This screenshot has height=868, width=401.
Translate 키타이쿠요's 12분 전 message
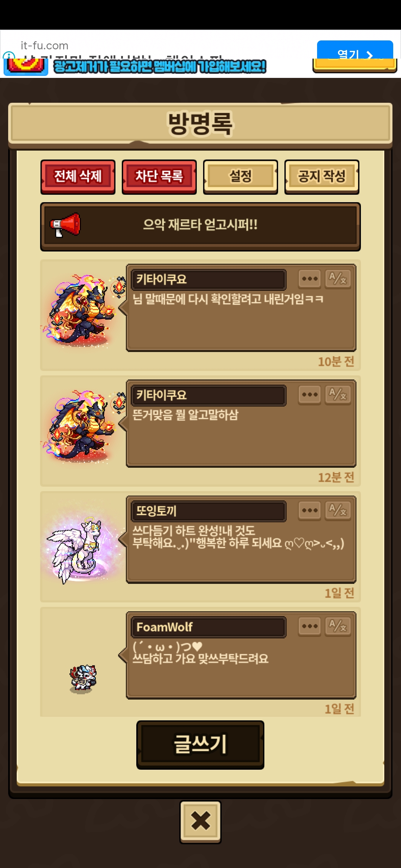point(338,395)
